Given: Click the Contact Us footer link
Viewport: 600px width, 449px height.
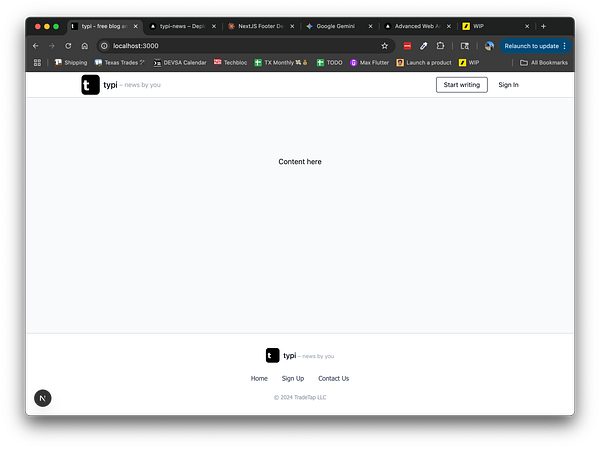Looking at the screenshot, I should pos(333,378).
